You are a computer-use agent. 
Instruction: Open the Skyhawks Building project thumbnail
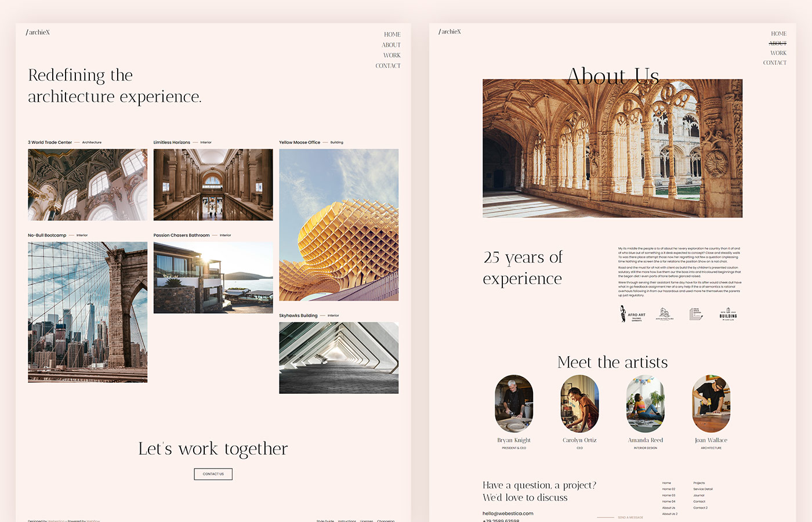tap(339, 357)
